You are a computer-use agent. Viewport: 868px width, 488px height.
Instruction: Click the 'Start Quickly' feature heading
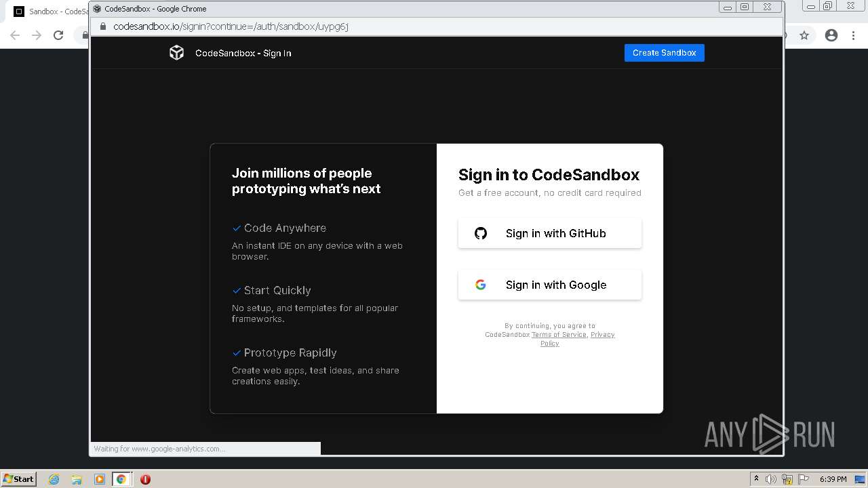click(277, 291)
